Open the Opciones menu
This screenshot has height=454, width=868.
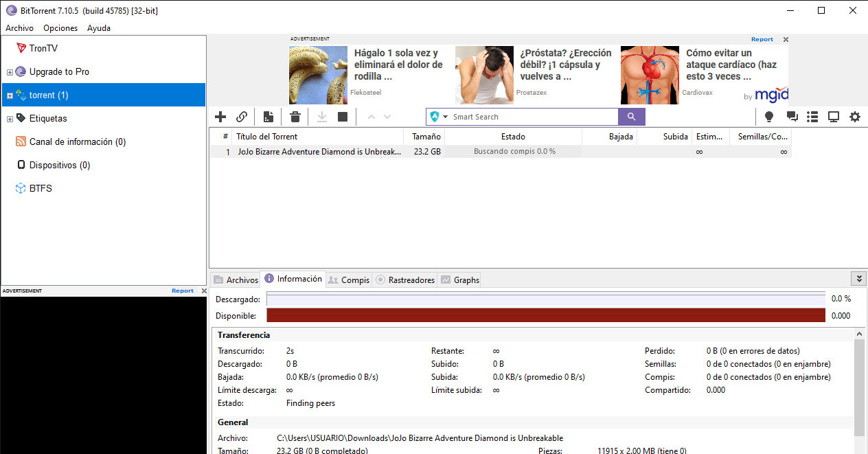pos(60,28)
